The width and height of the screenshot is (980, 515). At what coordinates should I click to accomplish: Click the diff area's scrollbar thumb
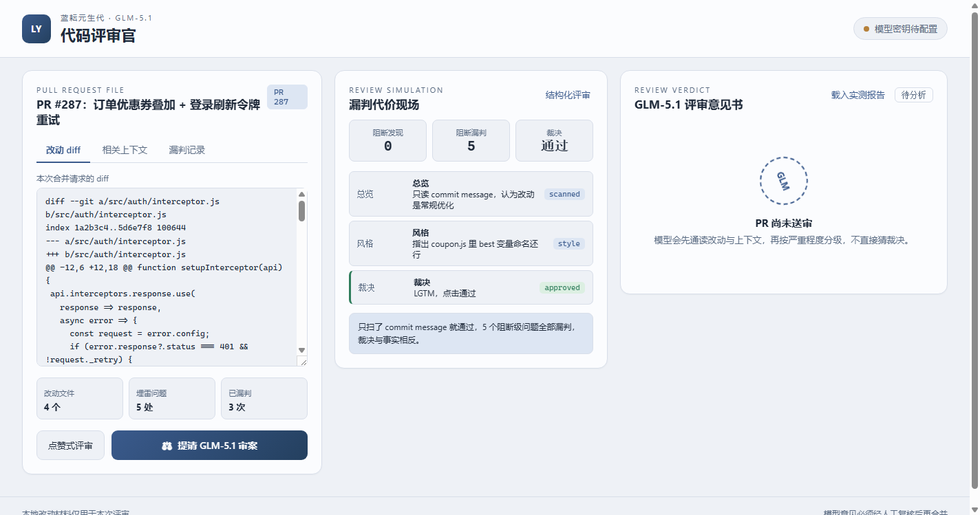pyautogui.click(x=301, y=210)
